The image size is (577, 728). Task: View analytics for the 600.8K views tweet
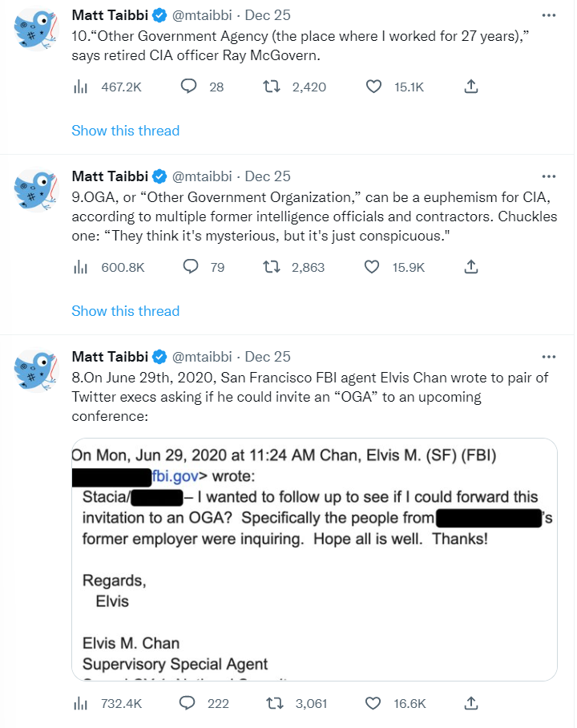coord(80,267)
